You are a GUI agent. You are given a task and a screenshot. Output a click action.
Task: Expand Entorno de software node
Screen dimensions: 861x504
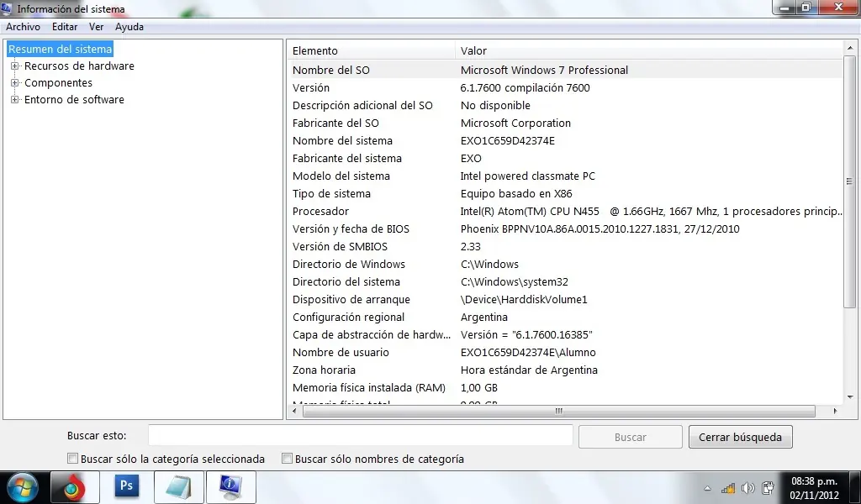pyautogui.click(x=15, y=100)
